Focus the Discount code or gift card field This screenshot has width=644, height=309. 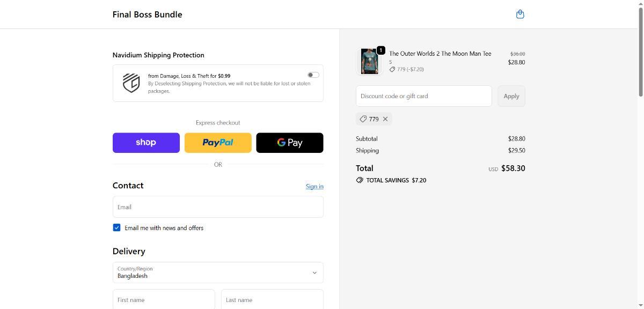pyautogui.click(x=423, y=96)
